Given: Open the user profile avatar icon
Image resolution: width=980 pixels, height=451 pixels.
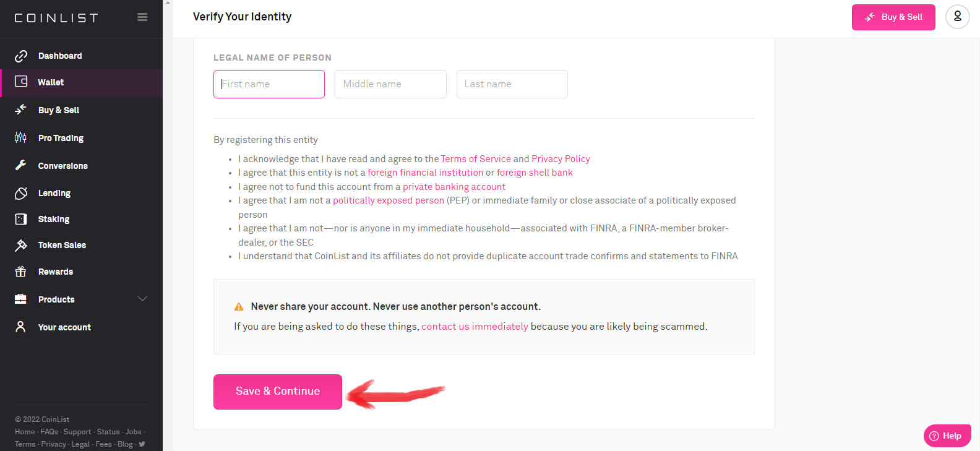Looking at the screenshot, I should pyautogui.click(x=957, y=17).
